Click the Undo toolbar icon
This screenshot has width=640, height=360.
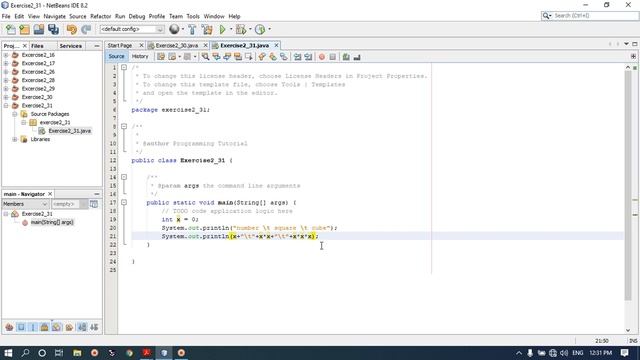pyautogui.click(x=72, y=29)
